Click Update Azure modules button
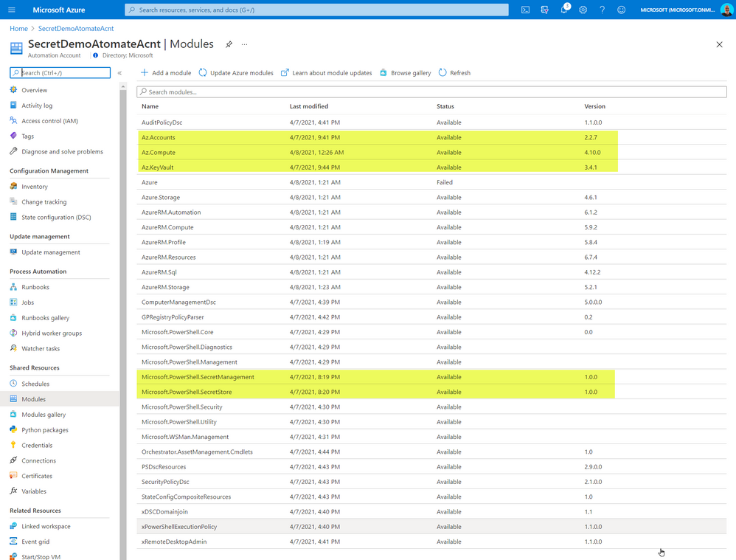The height and width of the screenshot is (560, 736). [236, 73]
